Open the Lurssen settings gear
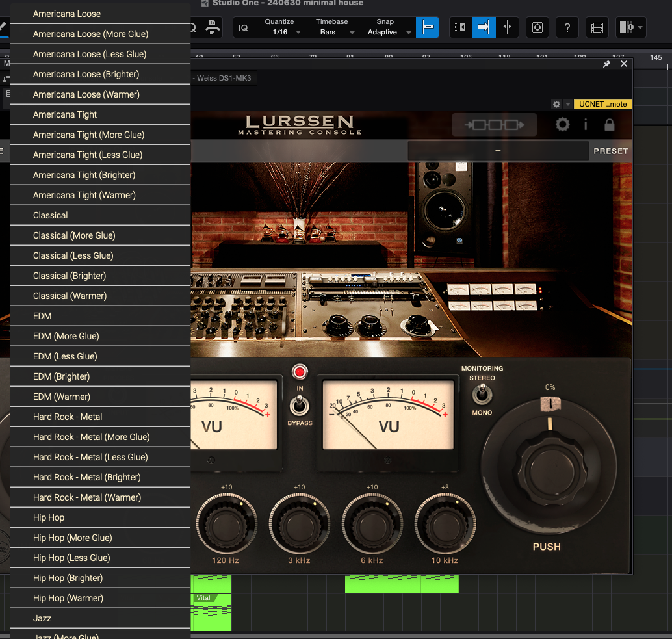Image resolution: width=672 pixels, height=639 pixels. point(562,125)
